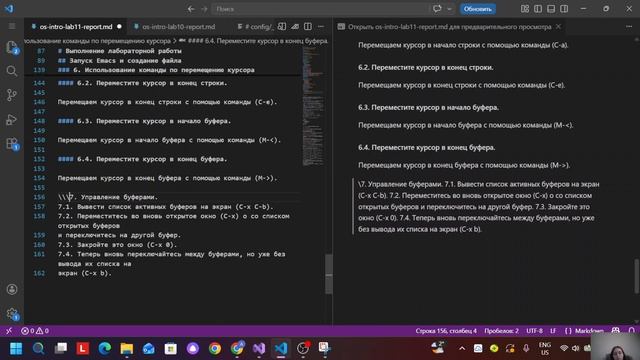Show hidden system tray icons

[x=462, y=348]
